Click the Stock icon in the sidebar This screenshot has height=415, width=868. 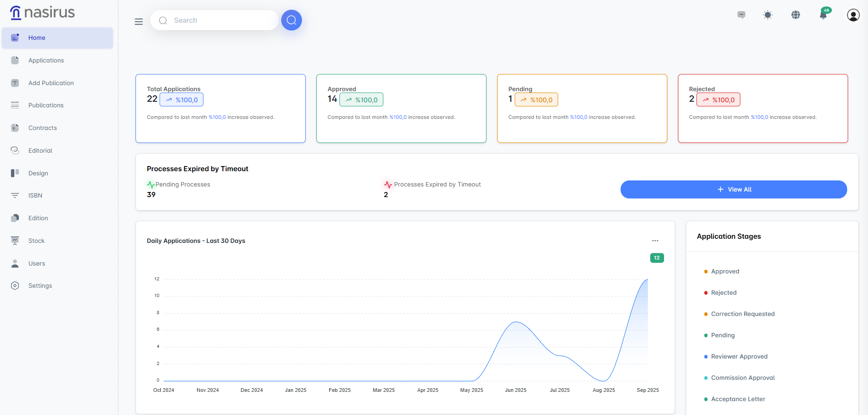click(x=15, y=241)
